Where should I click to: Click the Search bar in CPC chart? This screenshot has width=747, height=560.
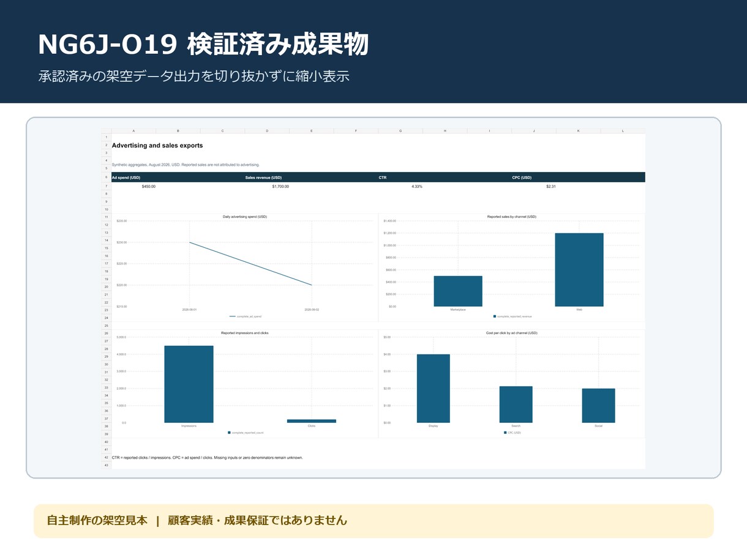516,405
